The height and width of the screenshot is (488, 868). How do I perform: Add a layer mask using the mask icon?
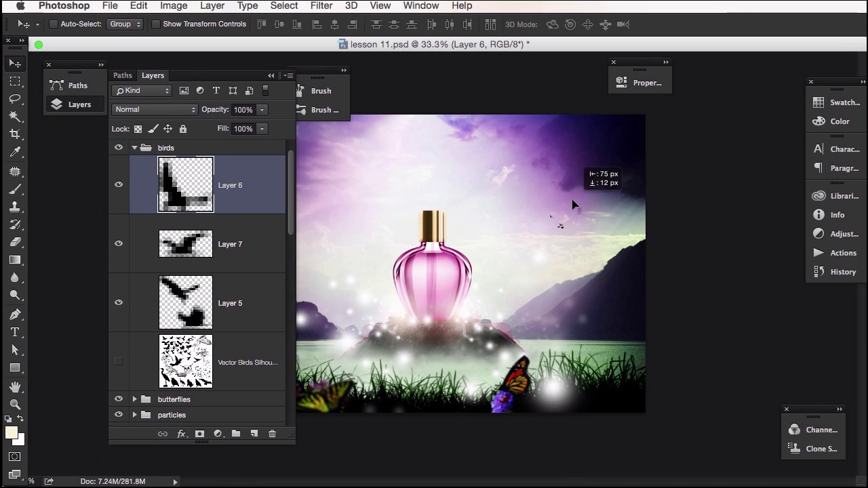click(199, 434)
